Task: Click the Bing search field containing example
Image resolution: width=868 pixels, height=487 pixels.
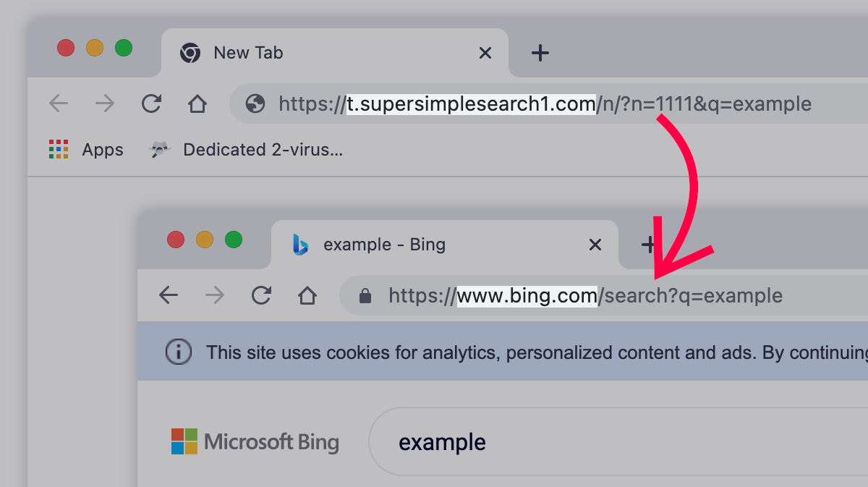Action: (442, 441)
